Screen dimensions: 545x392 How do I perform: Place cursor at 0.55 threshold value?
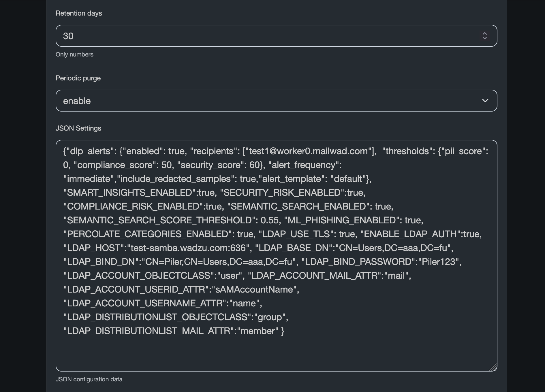point(269,220)
